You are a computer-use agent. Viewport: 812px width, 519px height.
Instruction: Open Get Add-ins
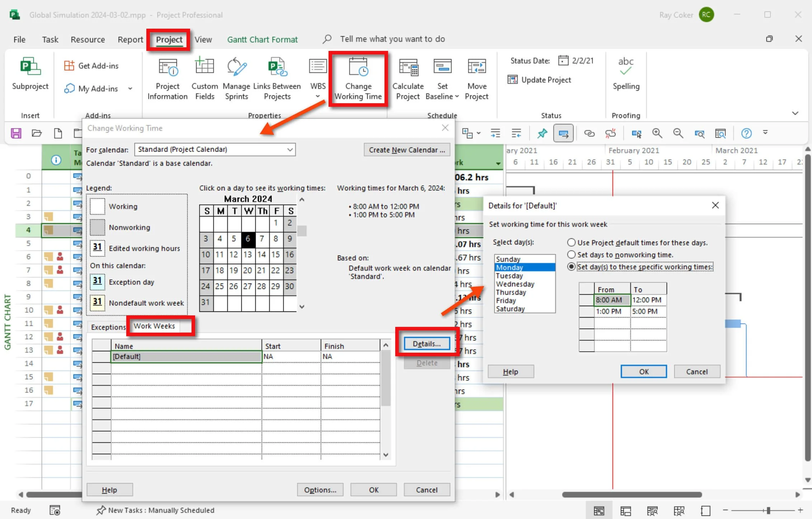pyautogui.click(x=91, y=66)
